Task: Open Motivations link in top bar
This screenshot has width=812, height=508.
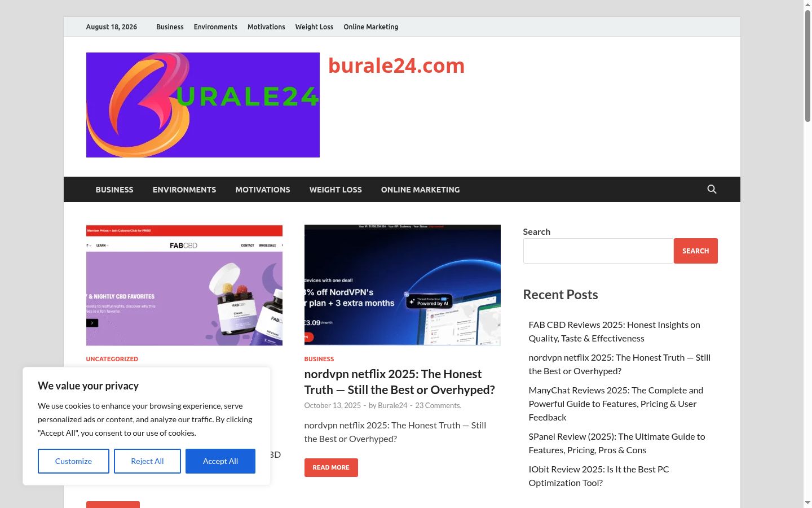Action: pos(266,27)
